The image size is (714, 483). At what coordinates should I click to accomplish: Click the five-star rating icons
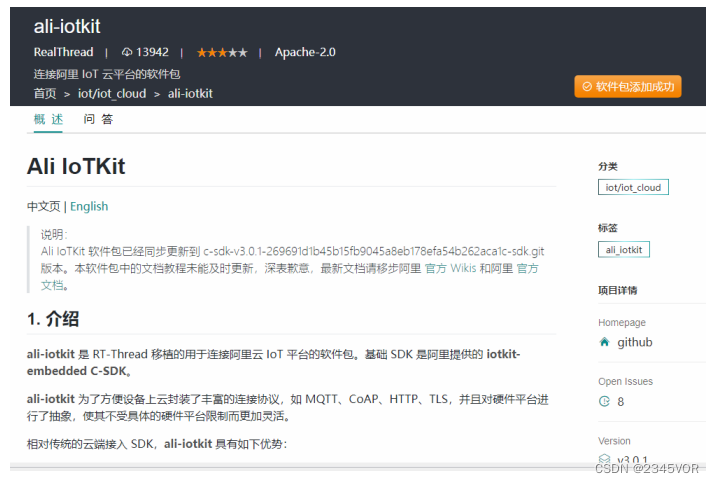(222, 53)
